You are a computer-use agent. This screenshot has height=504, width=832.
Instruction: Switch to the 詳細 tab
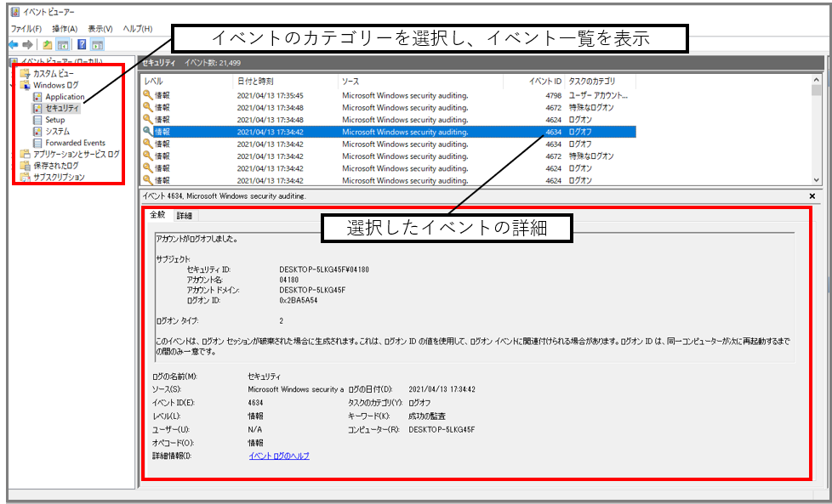pos(185,216)
